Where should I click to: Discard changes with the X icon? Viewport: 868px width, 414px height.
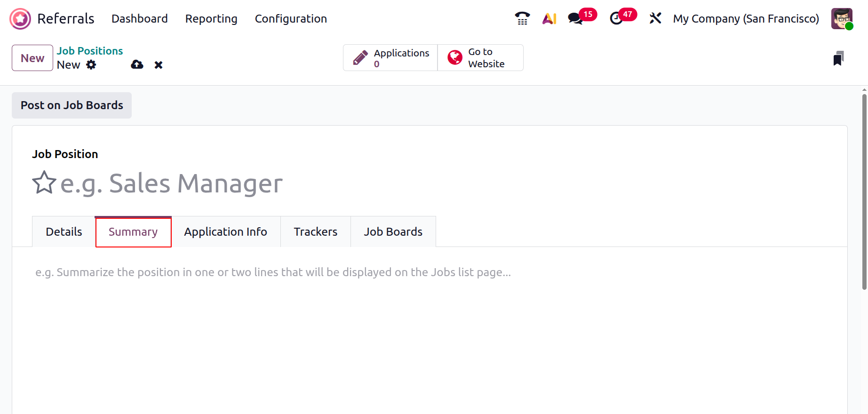[x=159, y=65]
